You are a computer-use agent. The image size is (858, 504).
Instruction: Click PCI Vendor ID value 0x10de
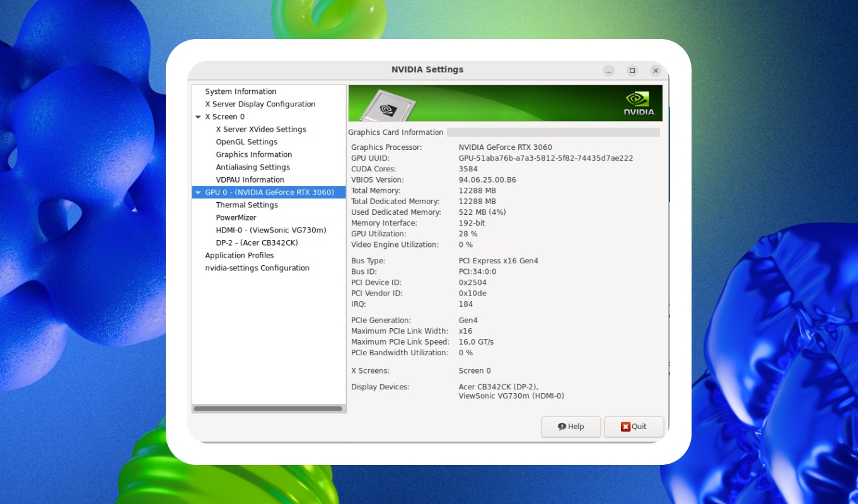472,293
